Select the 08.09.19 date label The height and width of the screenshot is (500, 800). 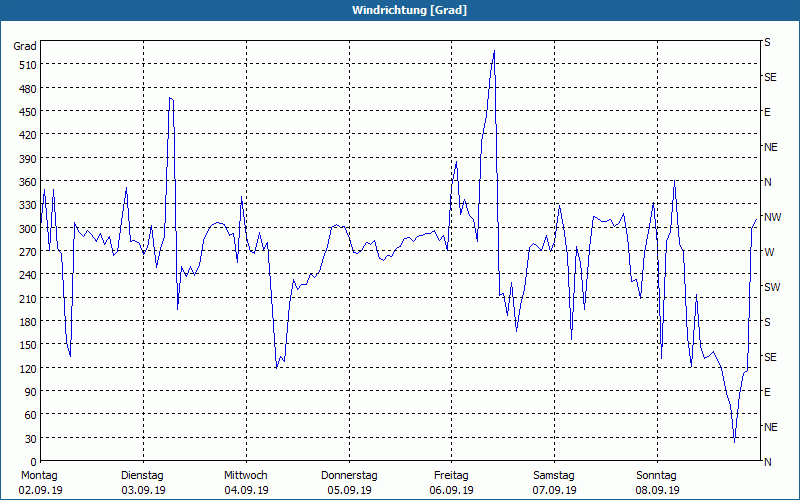coord(658,490)
